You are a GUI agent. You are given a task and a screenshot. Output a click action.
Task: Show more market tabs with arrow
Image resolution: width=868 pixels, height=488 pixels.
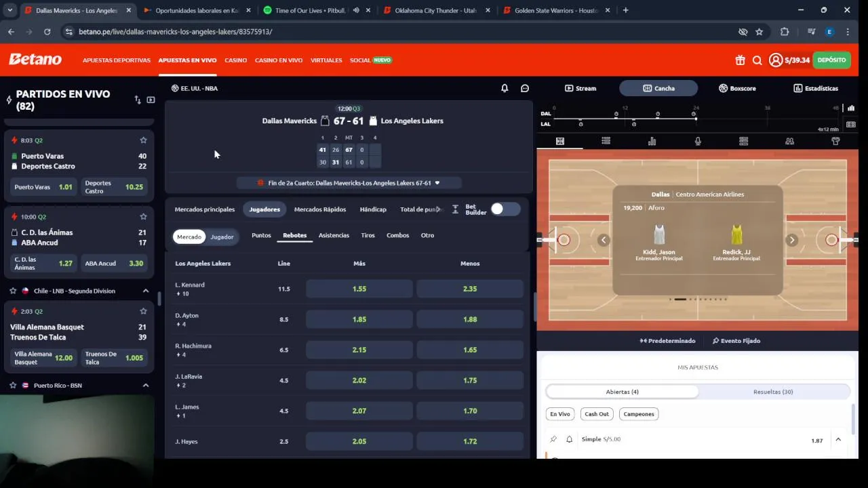click(438, 209)
